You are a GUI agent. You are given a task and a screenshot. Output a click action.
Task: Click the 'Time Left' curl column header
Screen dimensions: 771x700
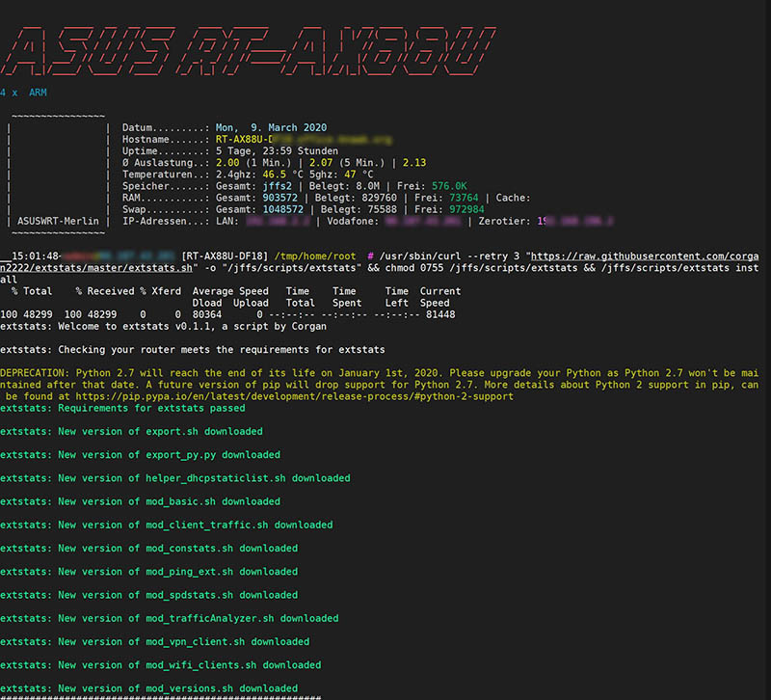click(x=397, y=297)
